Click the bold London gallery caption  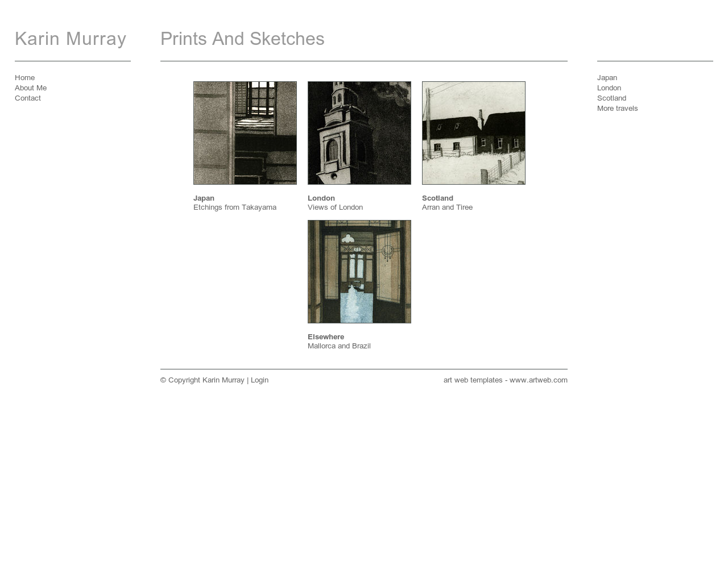tap(321, 198)
